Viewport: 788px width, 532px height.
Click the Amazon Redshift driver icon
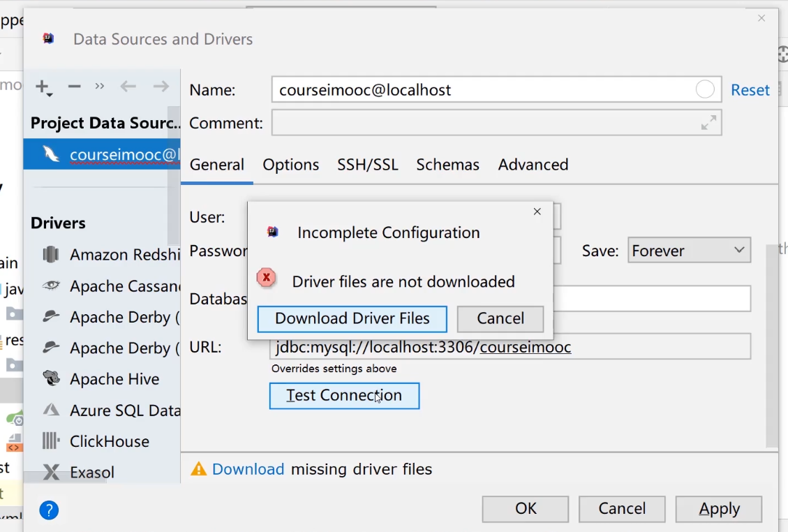coord(51,254)
